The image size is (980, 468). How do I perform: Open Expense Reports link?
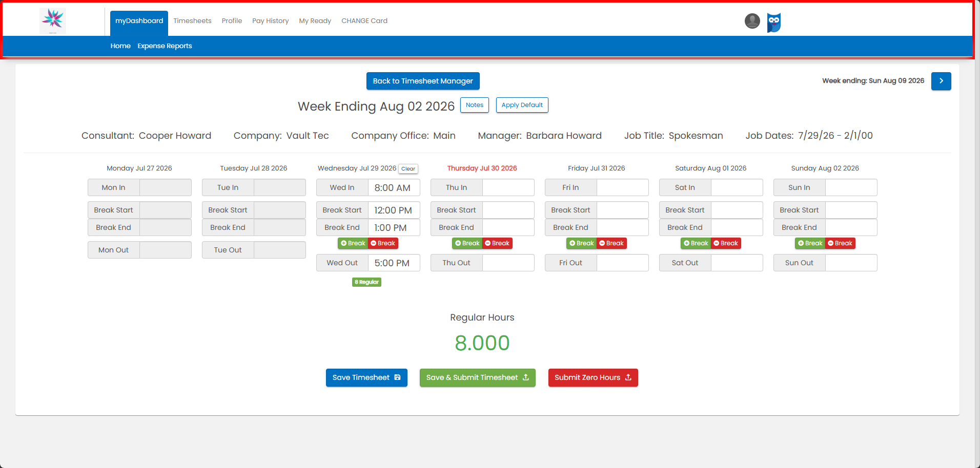point(165,46)
